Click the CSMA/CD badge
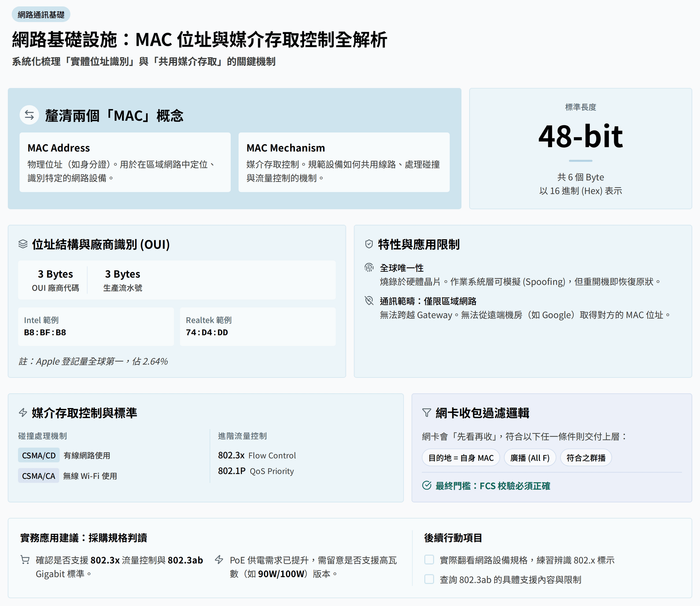This screenshot has height=606, width=700. point(38,455)
